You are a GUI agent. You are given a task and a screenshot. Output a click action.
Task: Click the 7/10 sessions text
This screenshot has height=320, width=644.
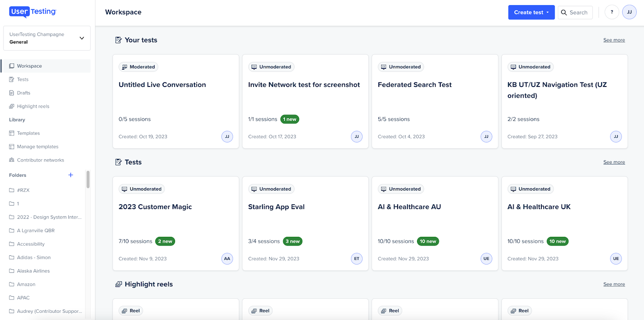(135, 241)
